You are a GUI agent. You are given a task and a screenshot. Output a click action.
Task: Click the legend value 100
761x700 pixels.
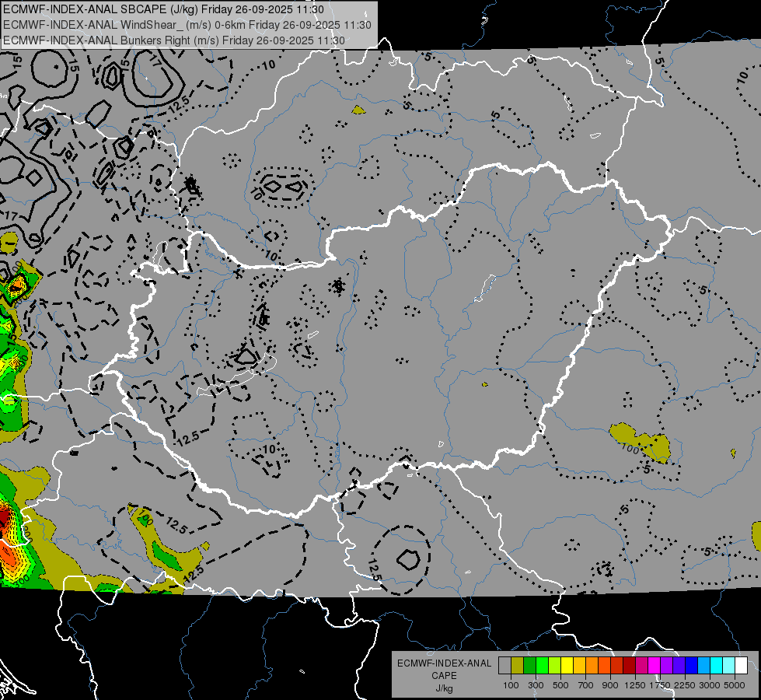click(511, 685)
